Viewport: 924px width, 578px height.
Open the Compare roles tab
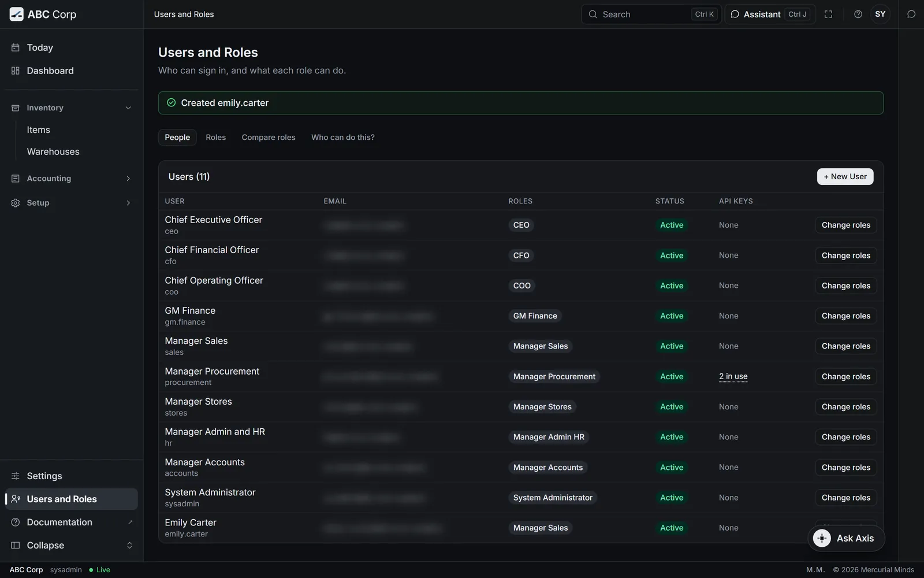pyautogui.click(x=269, y=138)
